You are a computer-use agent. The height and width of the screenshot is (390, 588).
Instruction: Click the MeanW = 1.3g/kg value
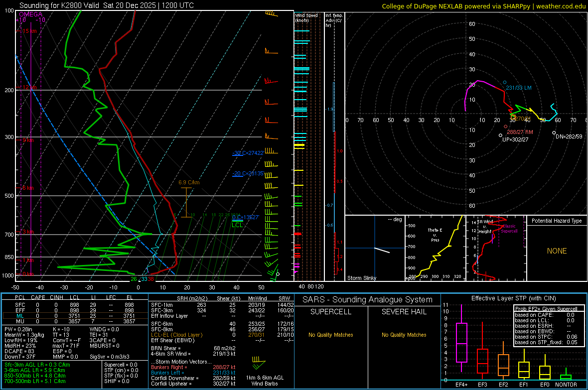click(24, 335)
